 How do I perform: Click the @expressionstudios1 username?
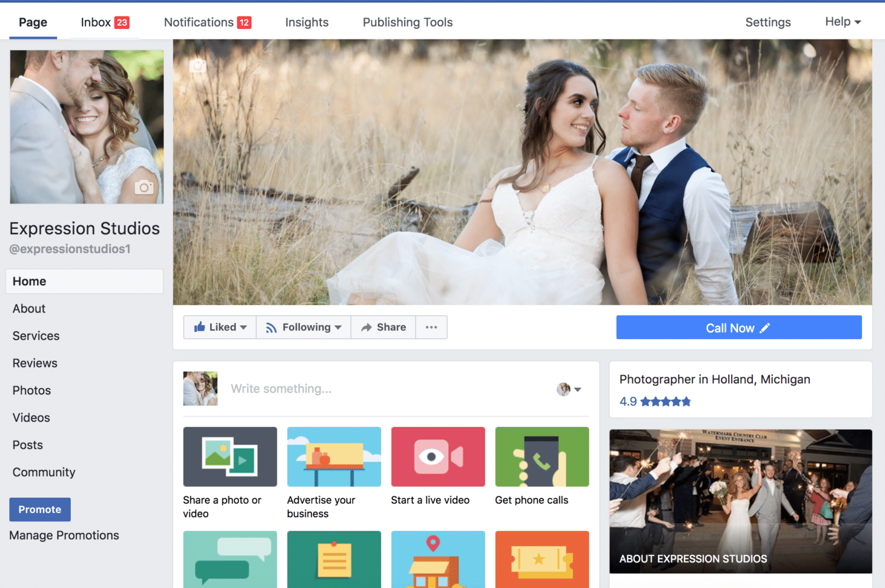pyautogui.click(x=70, y=249)
